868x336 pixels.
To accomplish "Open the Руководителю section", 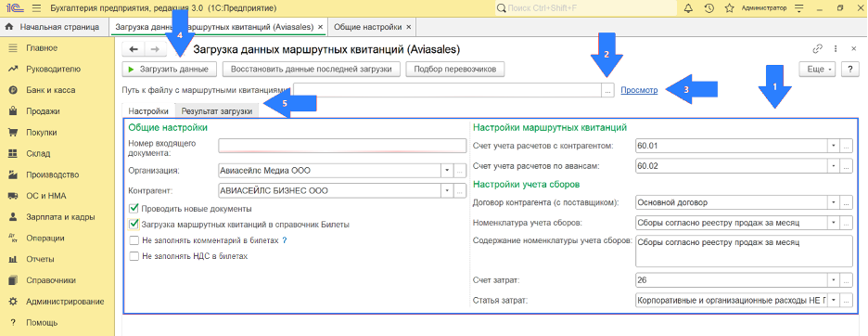I will coord(53,69).
